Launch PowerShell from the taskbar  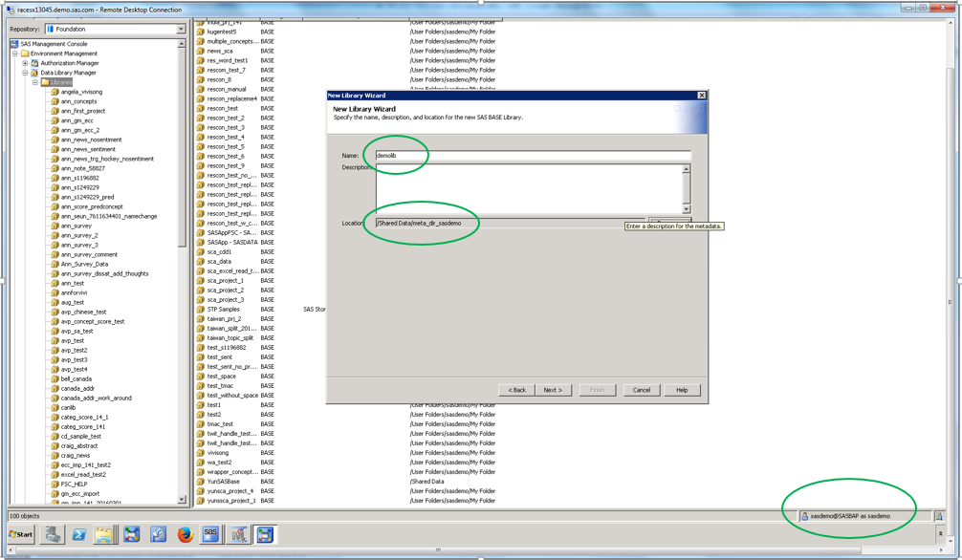[79, 535]
